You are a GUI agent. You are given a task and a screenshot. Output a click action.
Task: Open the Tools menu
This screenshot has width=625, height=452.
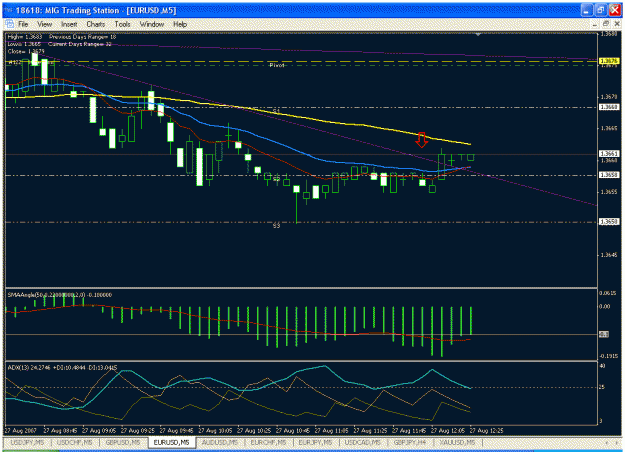(x=122, y=24)
